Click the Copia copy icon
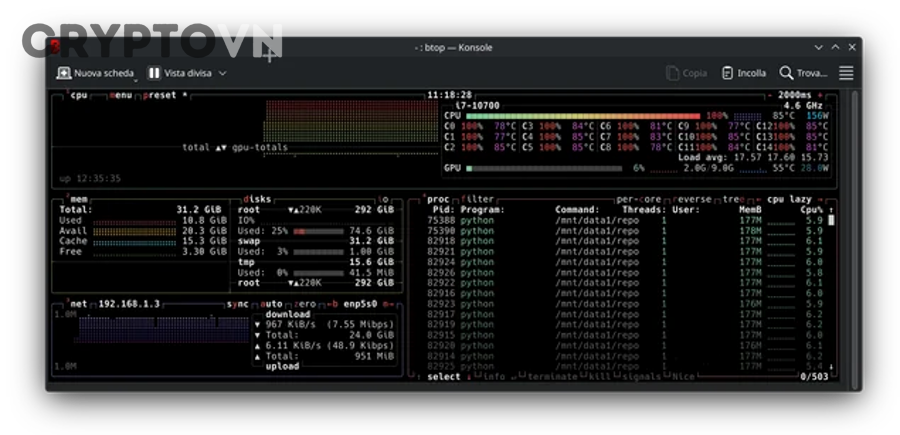900x435 pixels. click(672, 73)
